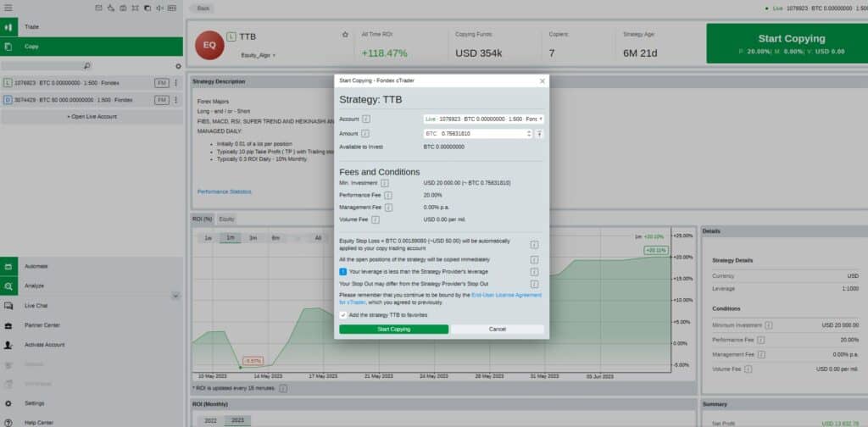Screen dimensions: 868x427
Task: Click the info icon beside Performance Fee in dialog
Action: [388, 195]
